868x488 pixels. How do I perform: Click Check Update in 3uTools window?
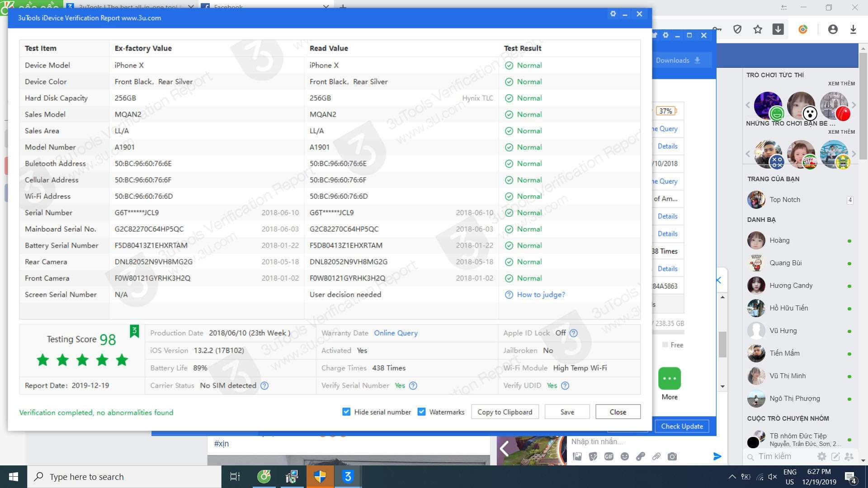682,426
